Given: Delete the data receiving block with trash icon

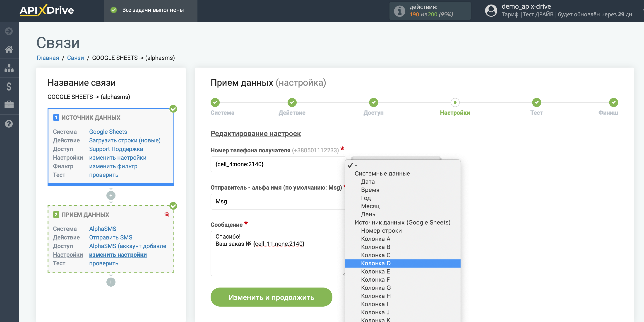Looking at the screenshot, I should click(166, 215).
